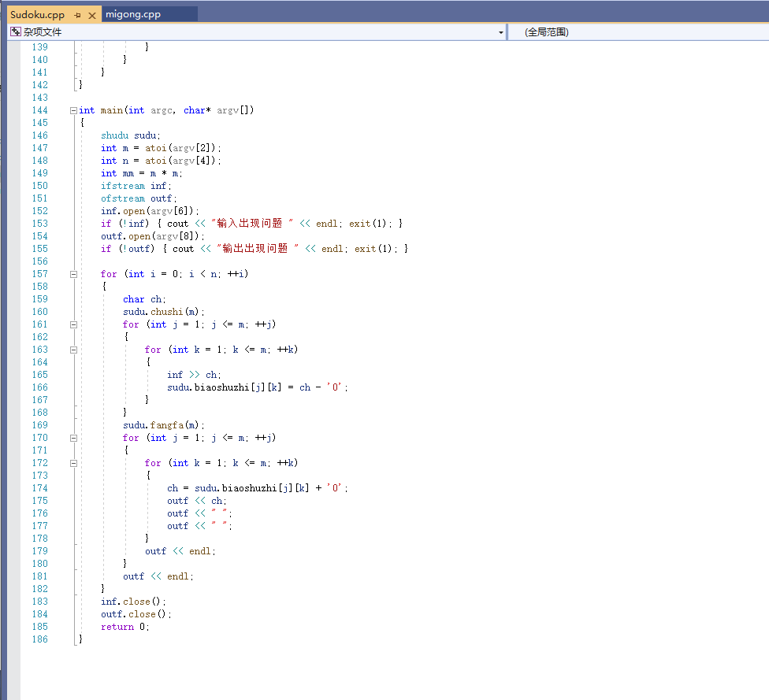769x700 pixels.
Task: Open the 杂项文件 project dropdown
Action: coord(501,32)
